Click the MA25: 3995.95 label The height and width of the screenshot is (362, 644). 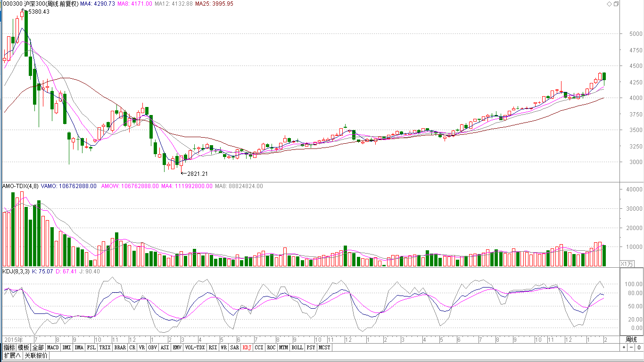click(215, 4)
